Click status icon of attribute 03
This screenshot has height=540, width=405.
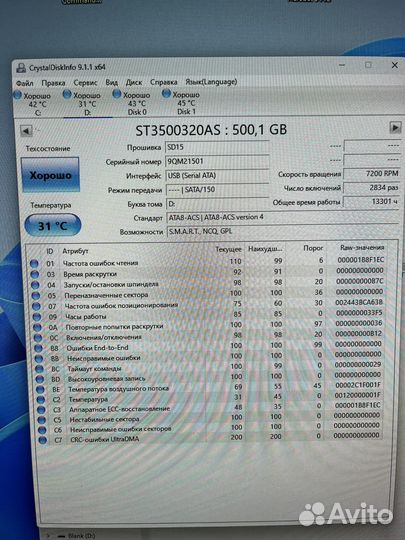point(35,274)
